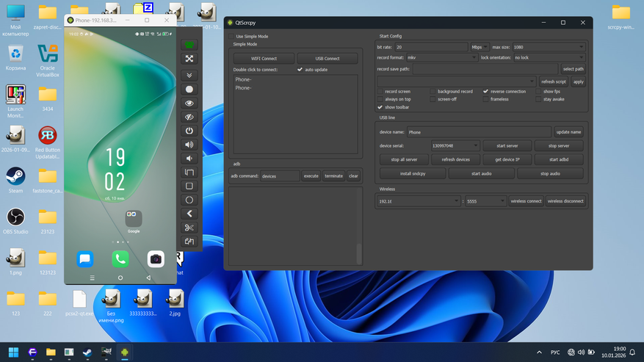This screenshot has width=644, height=362.
Task: Enable the Use Simple Mode checkbox
Action: point(231,36)
